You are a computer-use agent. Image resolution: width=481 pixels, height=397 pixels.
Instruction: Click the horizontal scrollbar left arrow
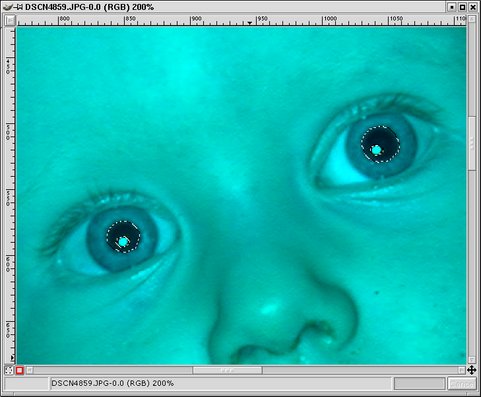click(x=29, y=370)
